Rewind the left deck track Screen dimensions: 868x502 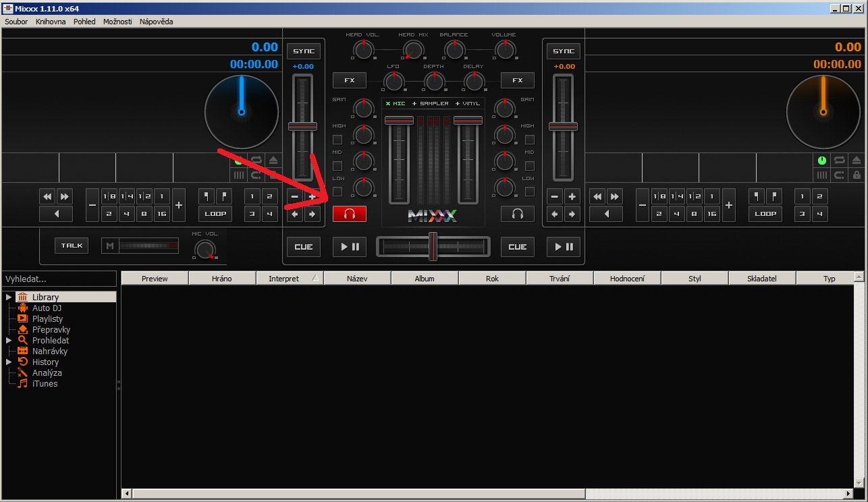(x=47, y=196)
